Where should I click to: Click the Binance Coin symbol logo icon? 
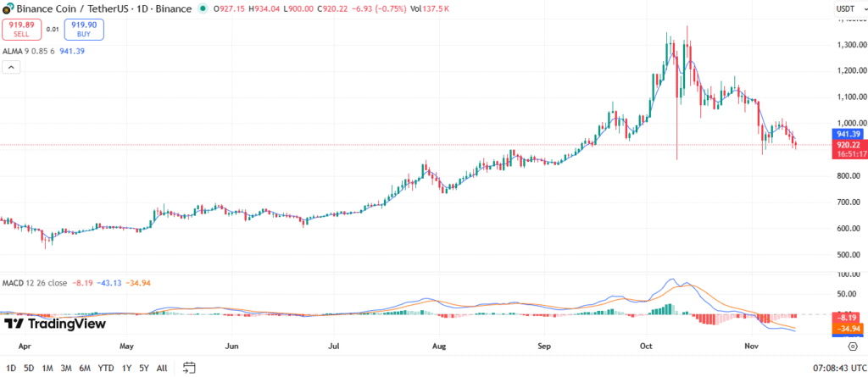coord(8,8)
